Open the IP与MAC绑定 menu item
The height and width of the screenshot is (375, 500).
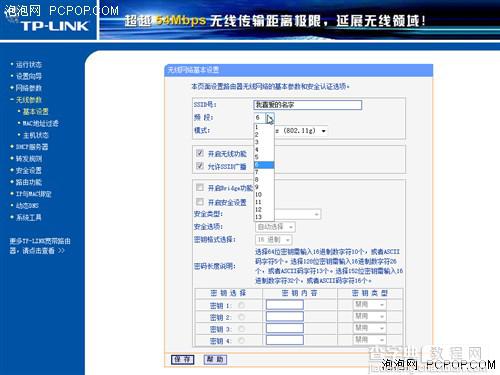click(x=34, y=194)
